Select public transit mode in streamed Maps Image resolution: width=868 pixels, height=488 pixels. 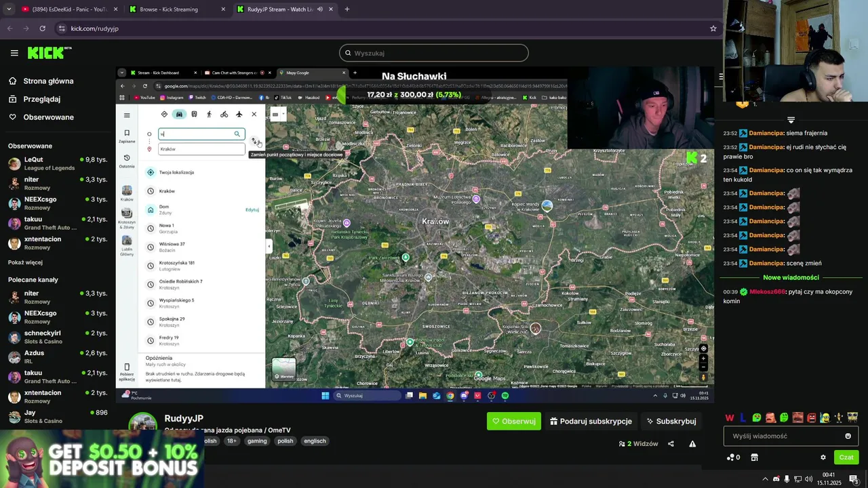[x=194, y=115]
